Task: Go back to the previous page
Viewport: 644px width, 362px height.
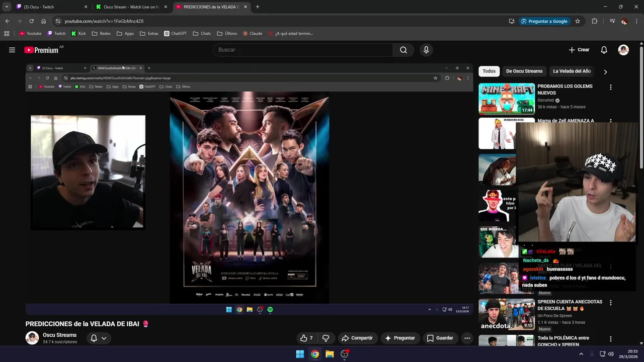Action: pos(7,21)
